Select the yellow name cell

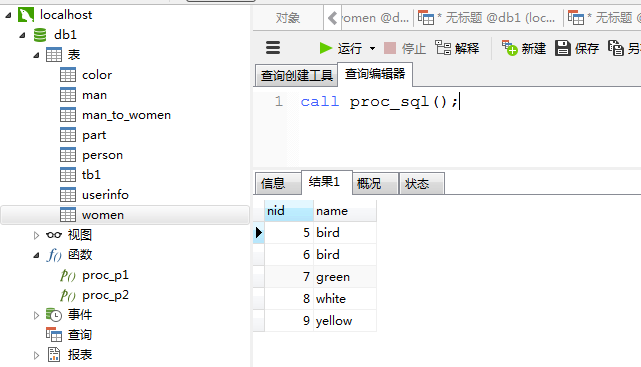pyautogui.click(x=345, y=321)
